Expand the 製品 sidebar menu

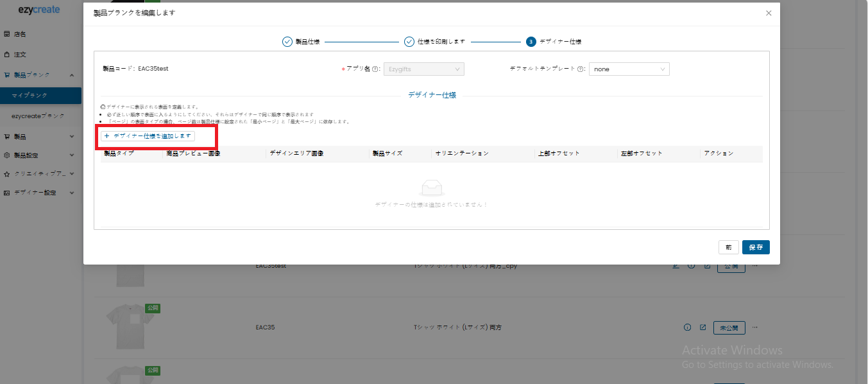coord(72,137)
